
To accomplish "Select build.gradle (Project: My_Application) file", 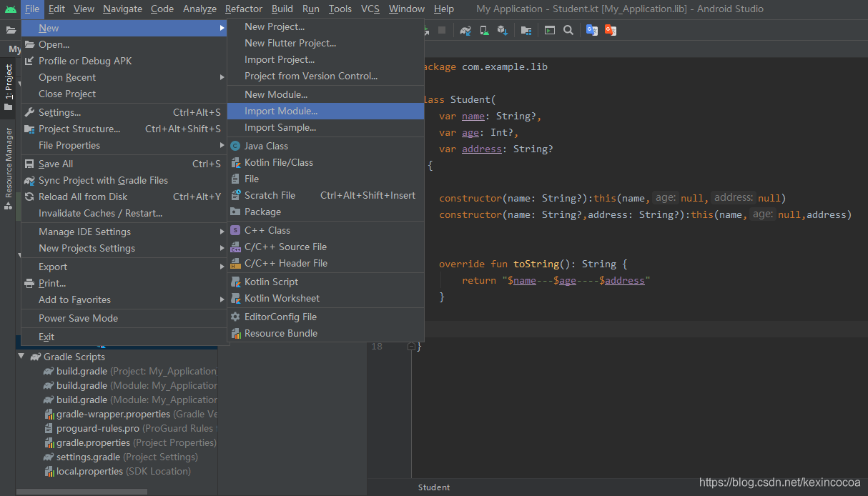I will coord(129,371).
